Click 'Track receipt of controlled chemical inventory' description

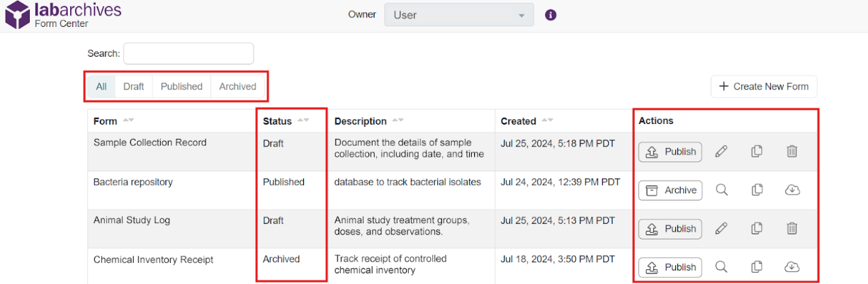point(390,264)
